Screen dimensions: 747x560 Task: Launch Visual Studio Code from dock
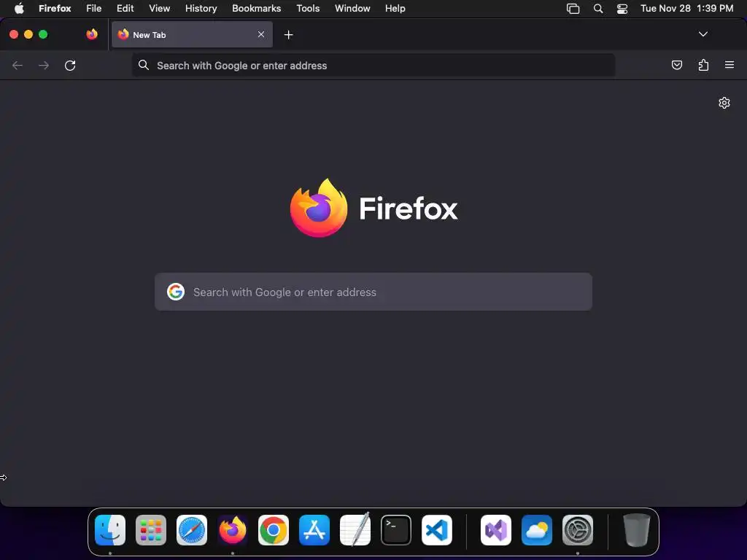pos(437,530)
